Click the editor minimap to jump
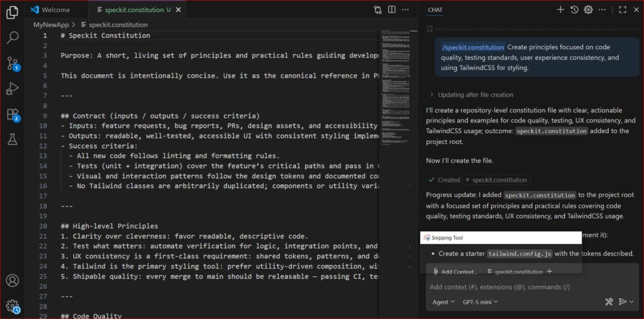The width and height of the screenshot is (644, 319). (397, 63)
